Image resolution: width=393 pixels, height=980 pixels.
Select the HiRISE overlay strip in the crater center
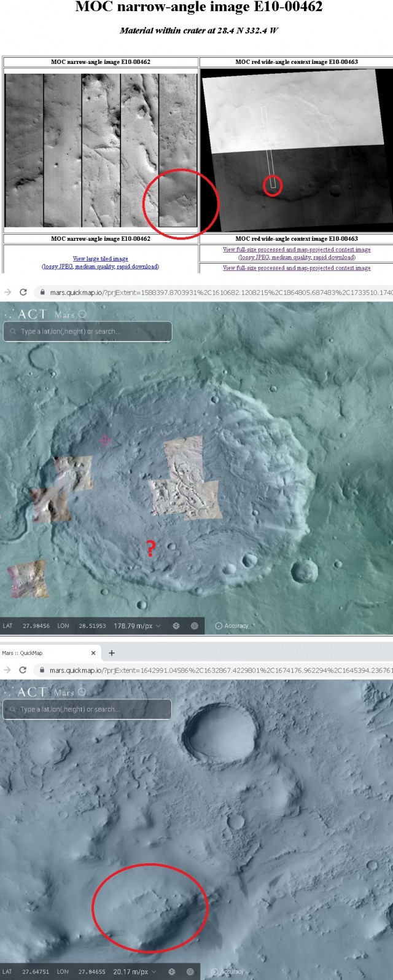[x=184, y=478]
